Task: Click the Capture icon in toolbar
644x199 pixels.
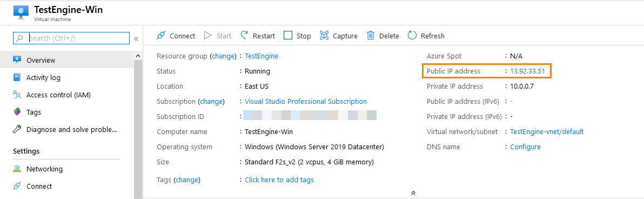Action: 325,36
